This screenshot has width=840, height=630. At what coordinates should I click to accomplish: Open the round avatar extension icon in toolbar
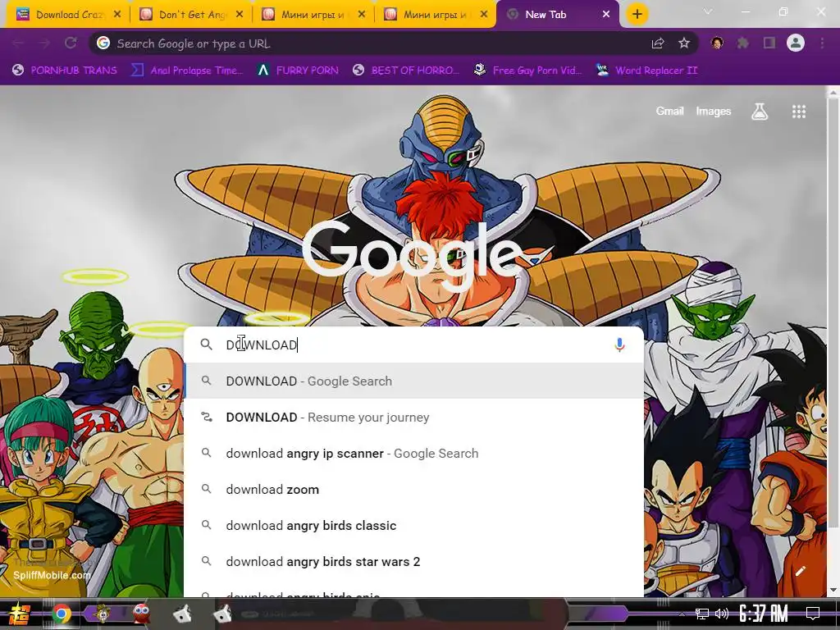717,43
